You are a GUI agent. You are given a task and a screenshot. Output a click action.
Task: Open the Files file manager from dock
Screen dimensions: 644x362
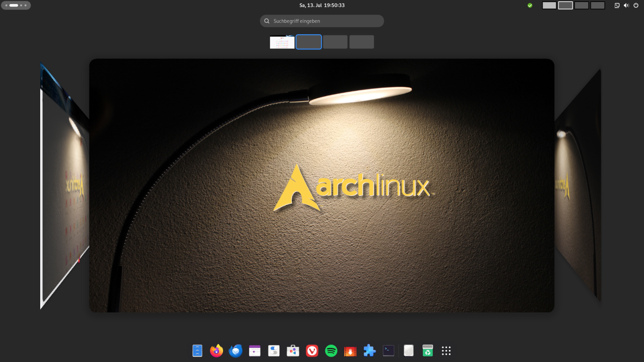click(x=197, y=351)
